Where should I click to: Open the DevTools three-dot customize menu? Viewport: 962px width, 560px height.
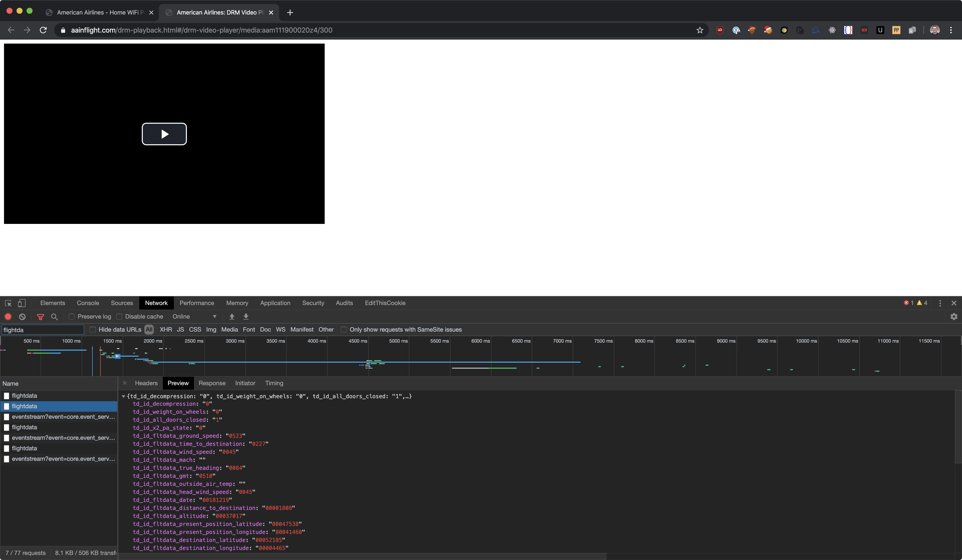940,303
